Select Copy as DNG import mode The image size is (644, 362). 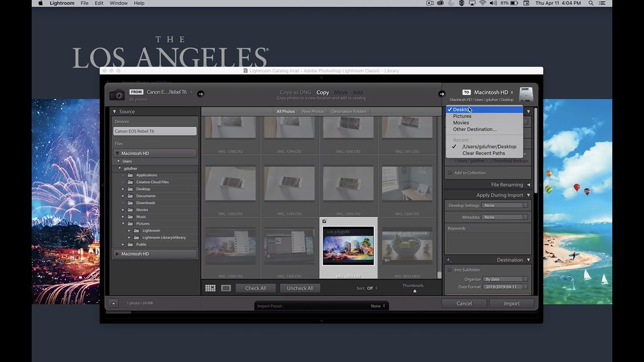(295, 93)
